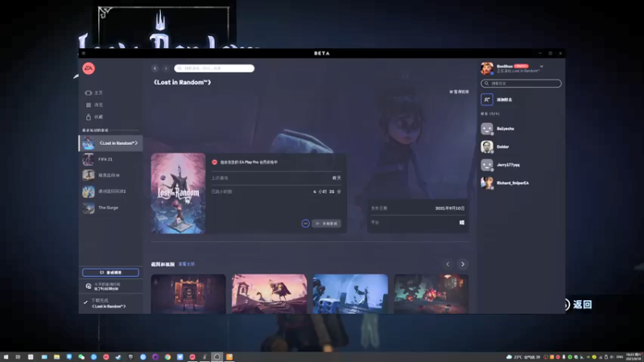Select Lost in Random in recent games list
The width and height of the screenshot is (644, 362).
pos(111,143)
